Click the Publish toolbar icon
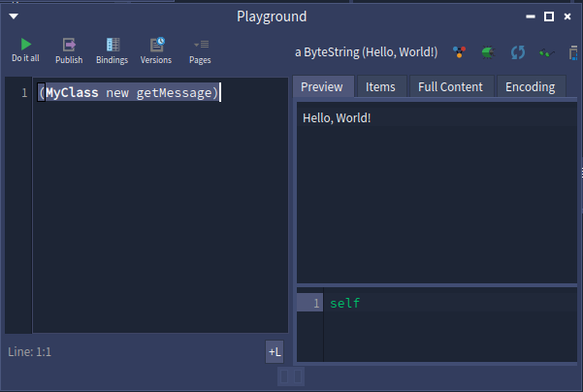 coord(69,50)
